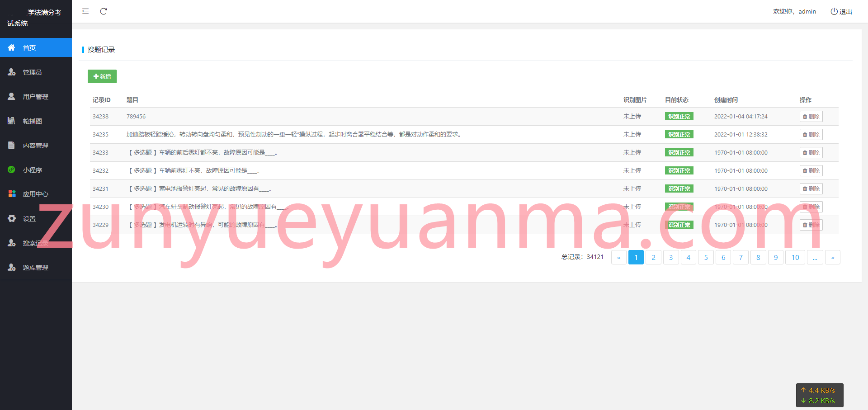Open the 应用中心 menu item
Image resolution: width=868 pixels, height=410 pixels.
pos(36,193)
